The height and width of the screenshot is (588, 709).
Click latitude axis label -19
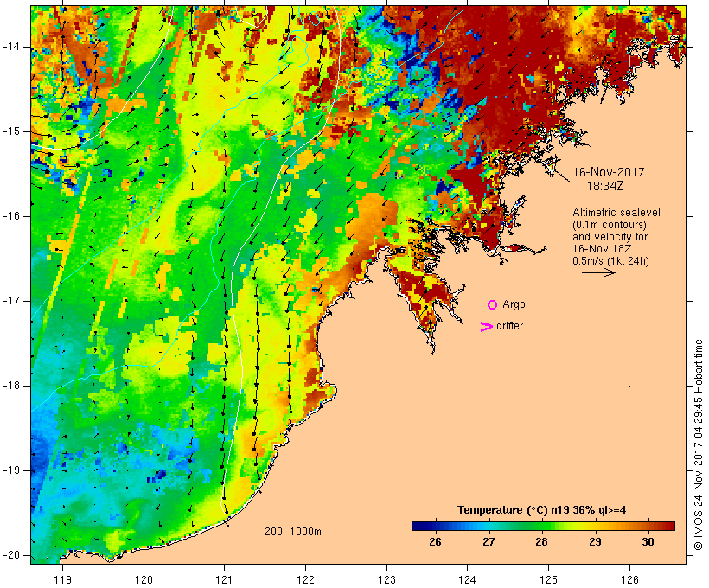pos(11,470)
